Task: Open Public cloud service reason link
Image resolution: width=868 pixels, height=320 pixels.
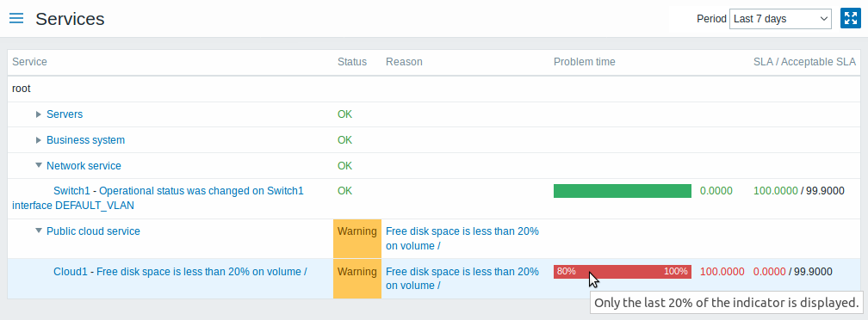Action: [462, 238]
